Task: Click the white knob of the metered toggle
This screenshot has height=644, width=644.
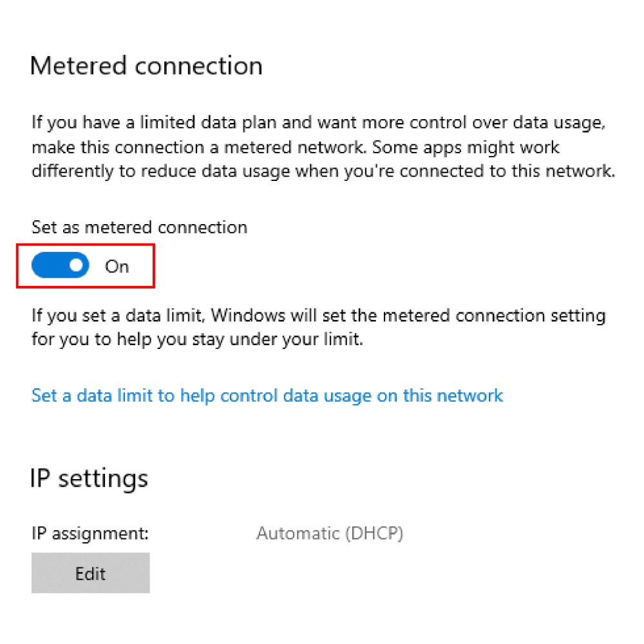Action: point(77,265)
